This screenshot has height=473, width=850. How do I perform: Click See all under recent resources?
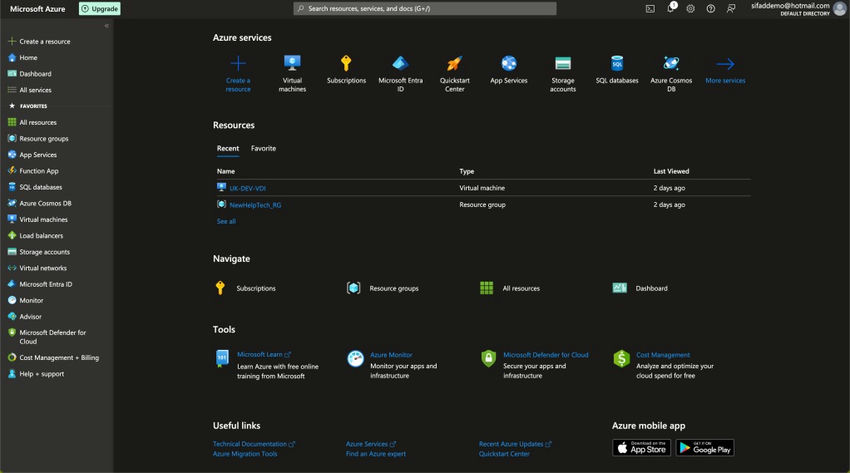(x=226, y=222)
